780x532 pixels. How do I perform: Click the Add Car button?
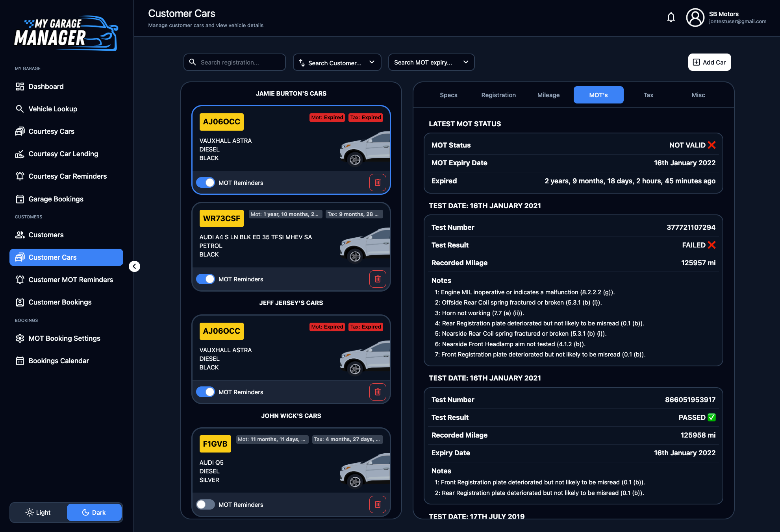709,63
